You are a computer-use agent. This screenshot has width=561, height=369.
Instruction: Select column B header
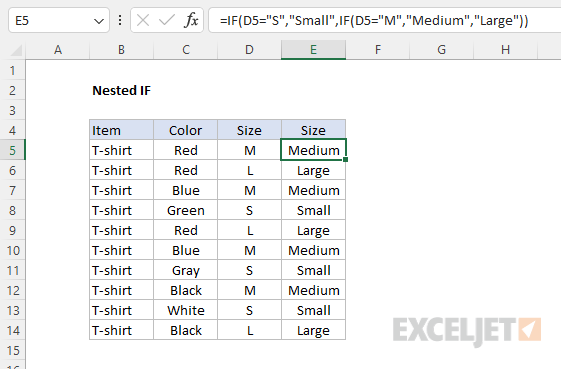(121, 50)
